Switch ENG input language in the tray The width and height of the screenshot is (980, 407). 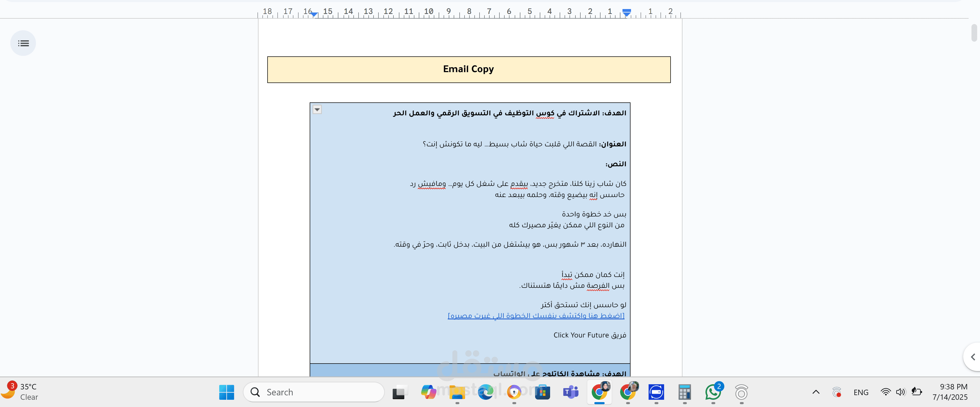tap(861, 392)
